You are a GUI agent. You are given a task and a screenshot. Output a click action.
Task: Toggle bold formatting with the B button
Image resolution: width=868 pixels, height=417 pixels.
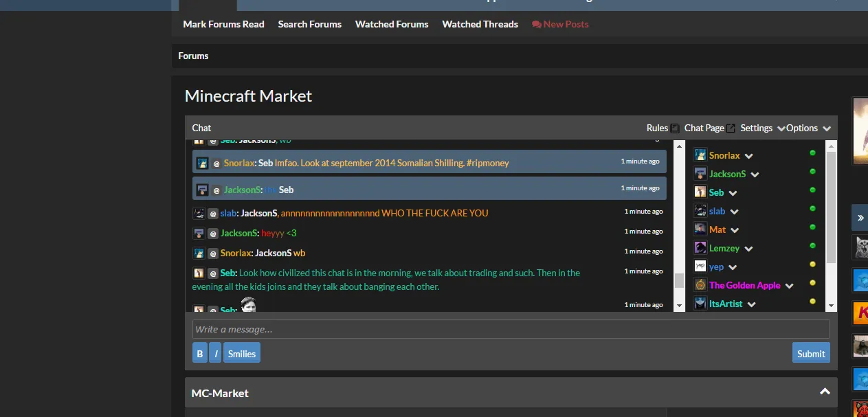[200, 353]
